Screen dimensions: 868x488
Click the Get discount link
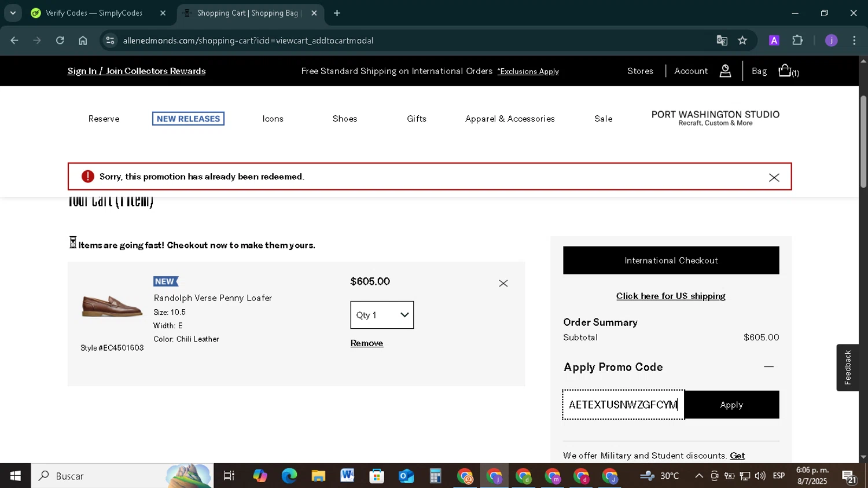[737, 456]
